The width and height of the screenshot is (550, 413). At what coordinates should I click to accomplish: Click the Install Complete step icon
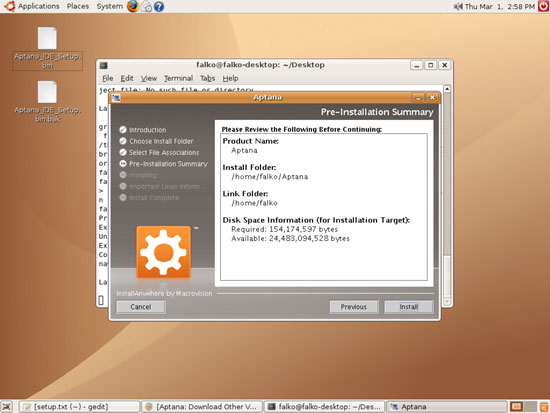click(123, 198)
